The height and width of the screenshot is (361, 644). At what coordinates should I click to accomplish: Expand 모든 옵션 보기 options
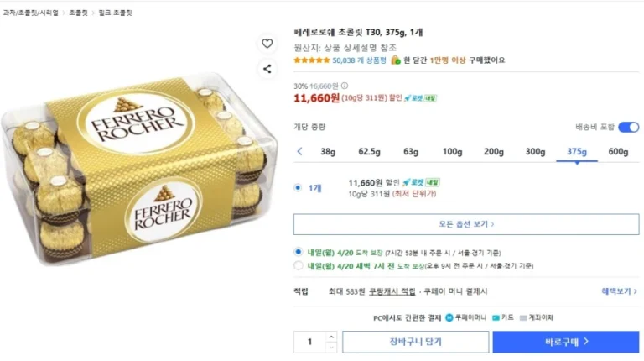[x=465, y=224]
